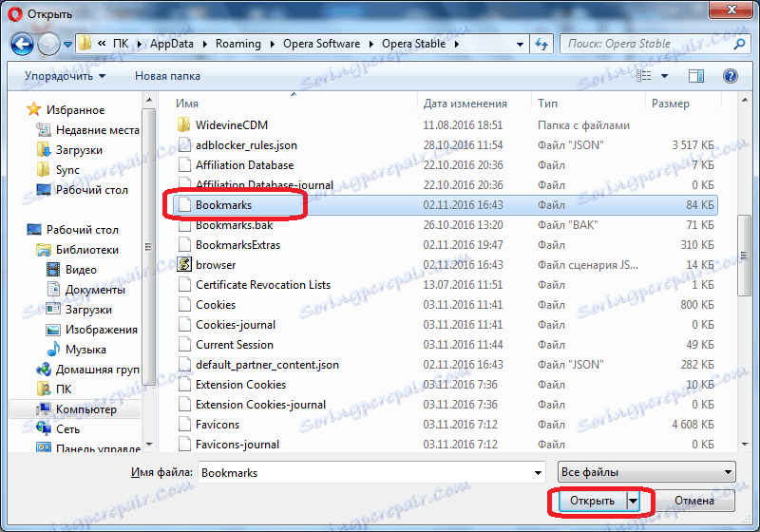Open the Все файлы file type dropdown
This screenshot has width=760, height=532.
click(x=647, y=472)
